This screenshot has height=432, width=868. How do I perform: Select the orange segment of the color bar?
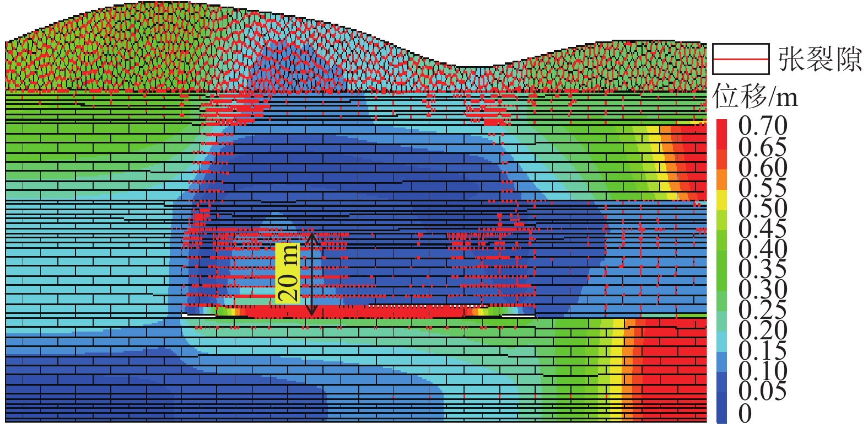pos(721,179)
